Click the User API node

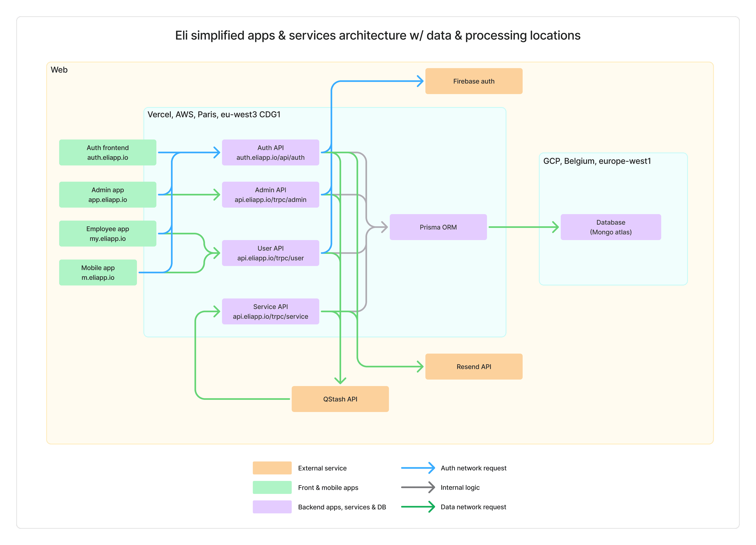tap(270, 253)
